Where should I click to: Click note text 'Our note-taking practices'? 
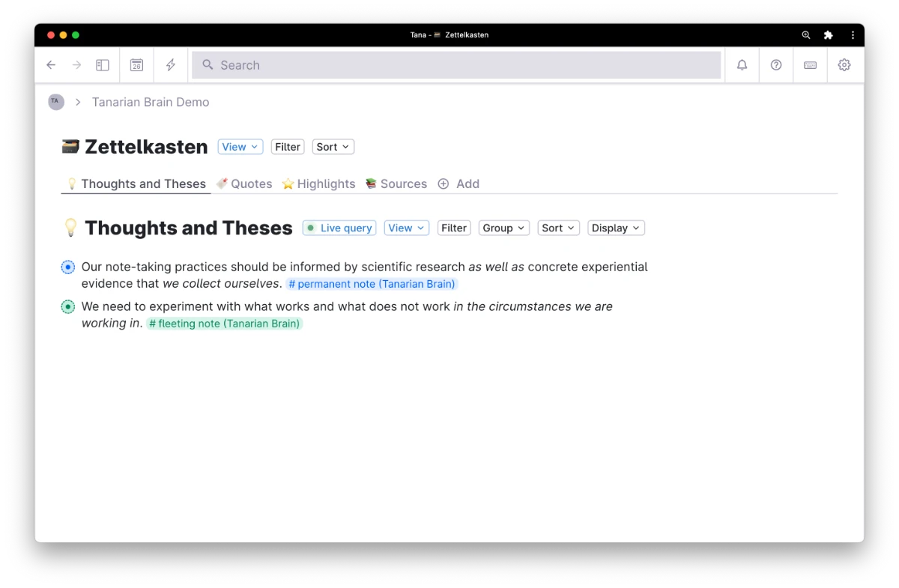[154, 267]
